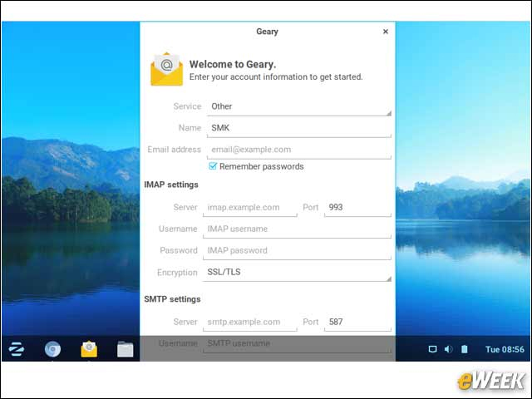Image resolution: width=532 pixels, height=399 pixels.
Task: Launch the Chromium browser from taskbar
Action: click(x=52, y=349)
